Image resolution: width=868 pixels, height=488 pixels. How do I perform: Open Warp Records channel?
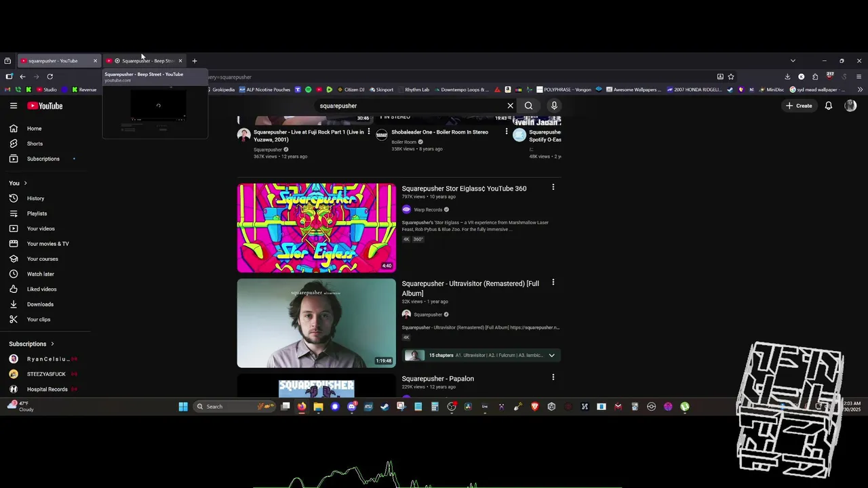[x=428, y=210]
